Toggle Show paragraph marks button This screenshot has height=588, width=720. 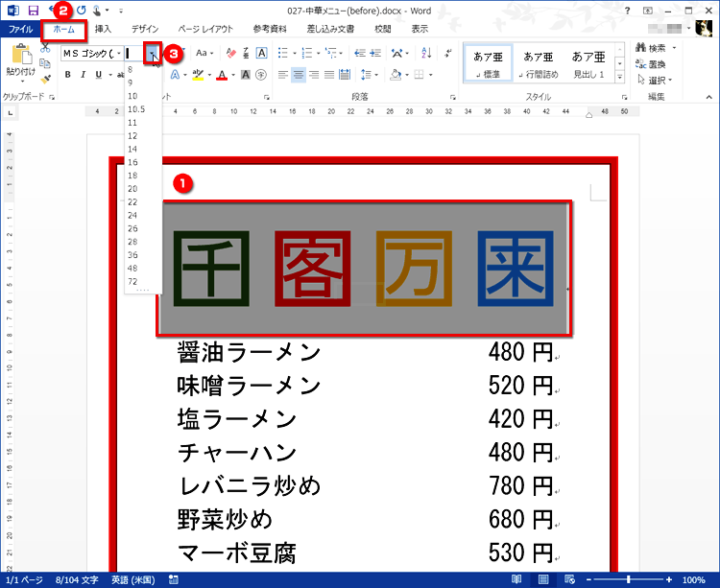tap(447, 53)
